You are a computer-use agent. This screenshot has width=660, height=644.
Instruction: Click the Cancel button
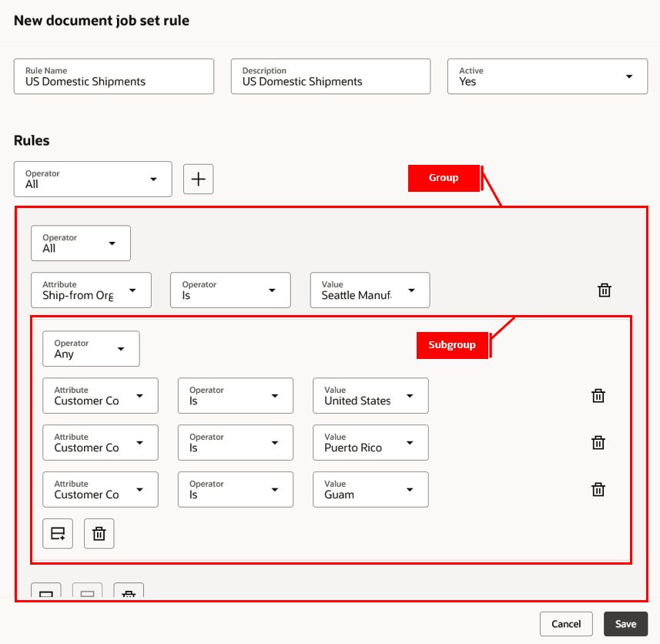pos(566,624)
